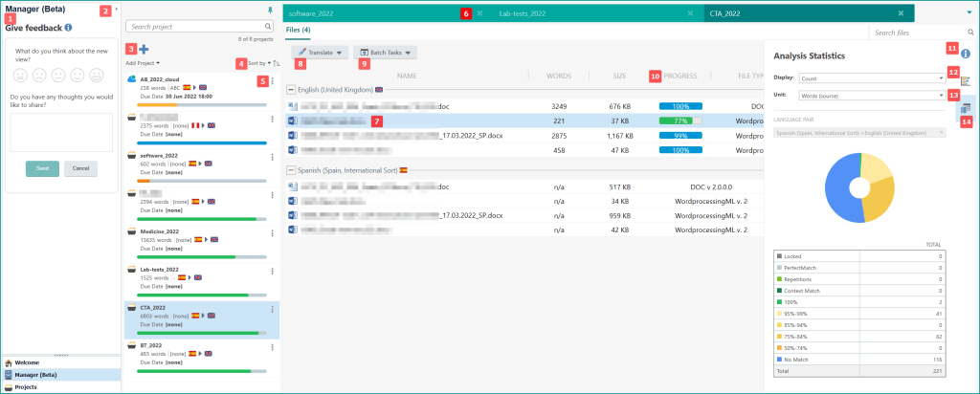Click the Send feedback button

[x=42, y=167]
